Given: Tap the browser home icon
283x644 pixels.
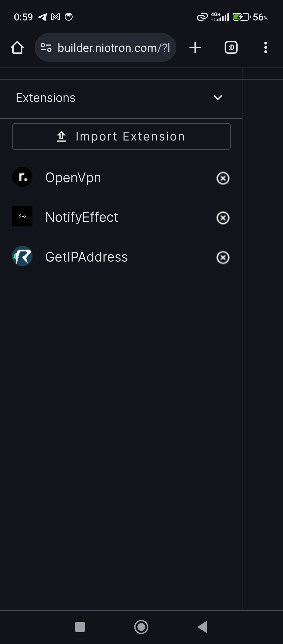Looking at the screenshot, I should [x=17, y=48].
